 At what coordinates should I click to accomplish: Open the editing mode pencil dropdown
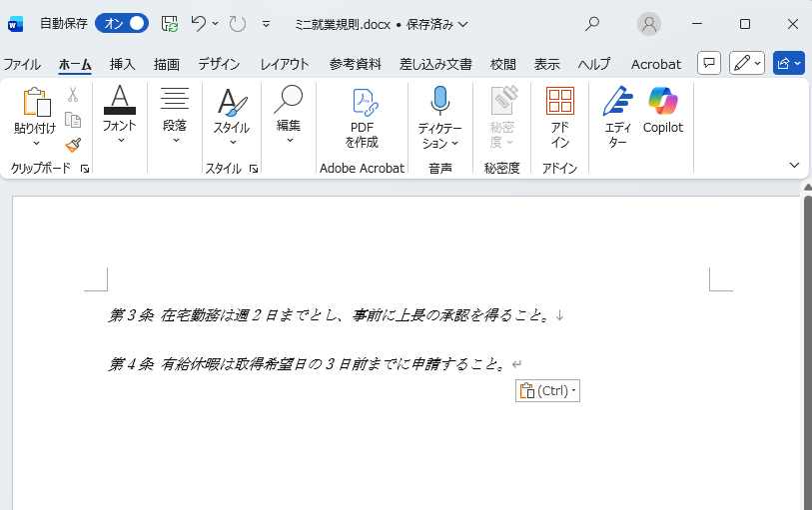pos(747,63)
